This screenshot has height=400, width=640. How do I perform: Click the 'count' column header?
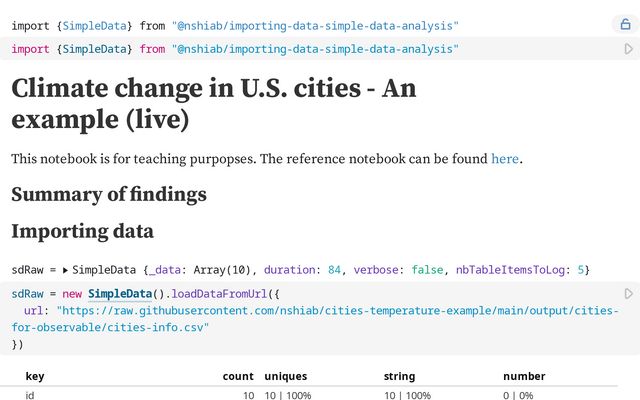point(238,376)
